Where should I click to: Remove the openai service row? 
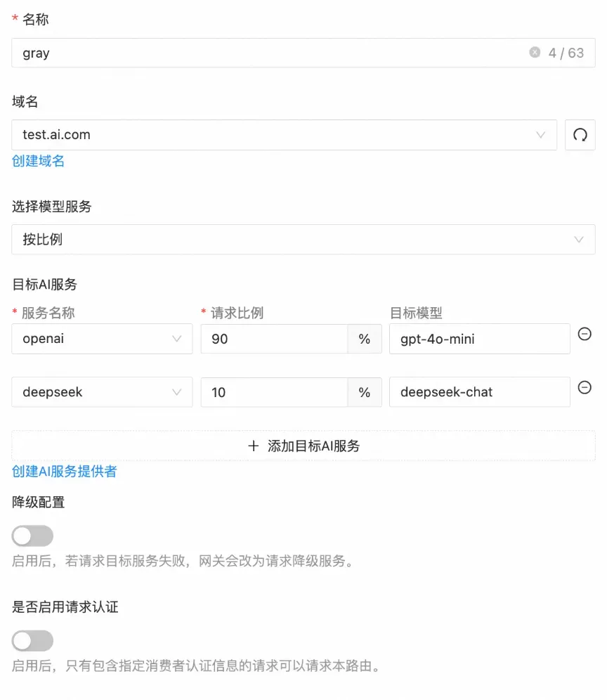click(585, 334)
